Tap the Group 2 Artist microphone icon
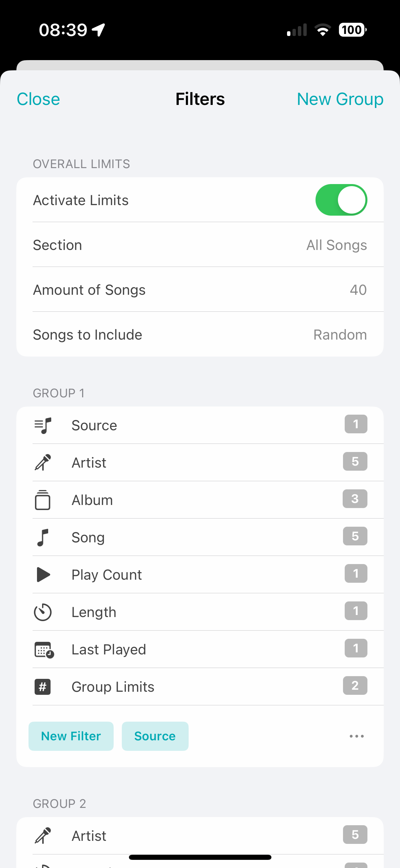The width and height of the screenshot is (400, 868). click(43, 836)
